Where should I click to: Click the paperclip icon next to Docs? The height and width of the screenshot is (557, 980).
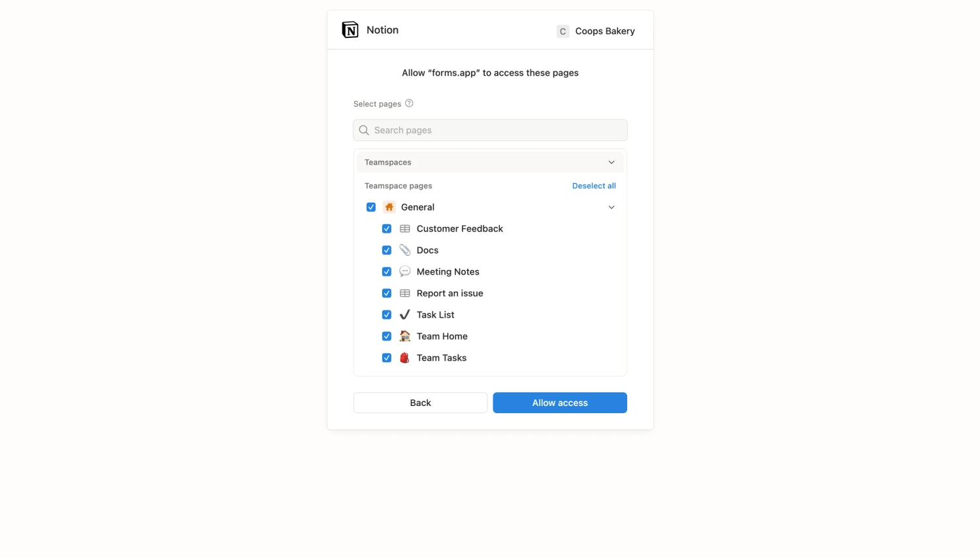405,250
